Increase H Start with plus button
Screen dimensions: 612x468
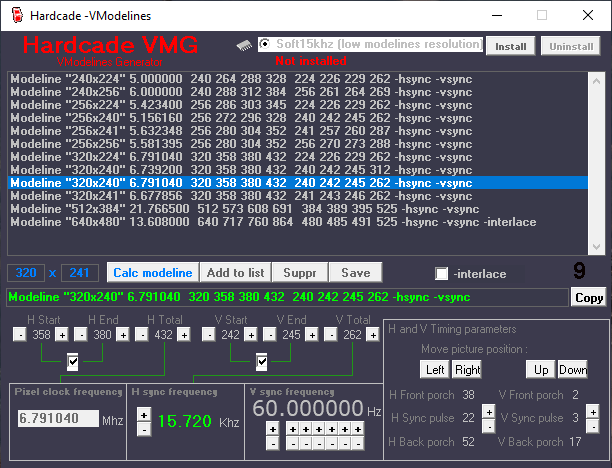(62, 335)
